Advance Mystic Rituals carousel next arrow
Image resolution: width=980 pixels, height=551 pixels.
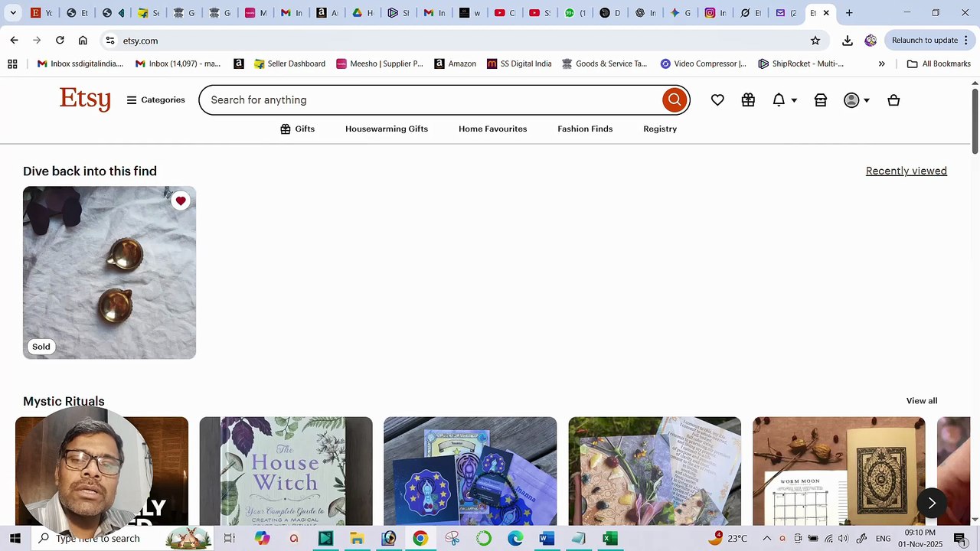click(x=932, y=503)
